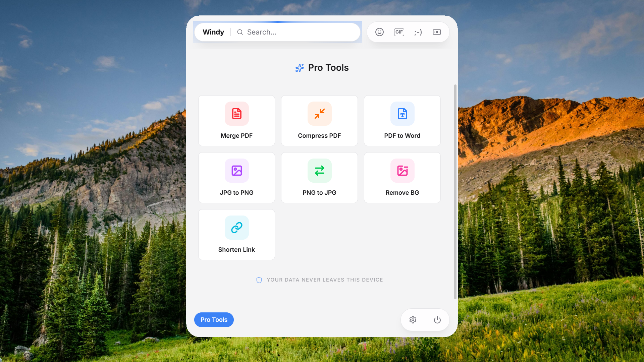Click the teal Shorten Link chain icon
Image resolution: width=644 pixels, height=362 pixels.
pos(236,228)
